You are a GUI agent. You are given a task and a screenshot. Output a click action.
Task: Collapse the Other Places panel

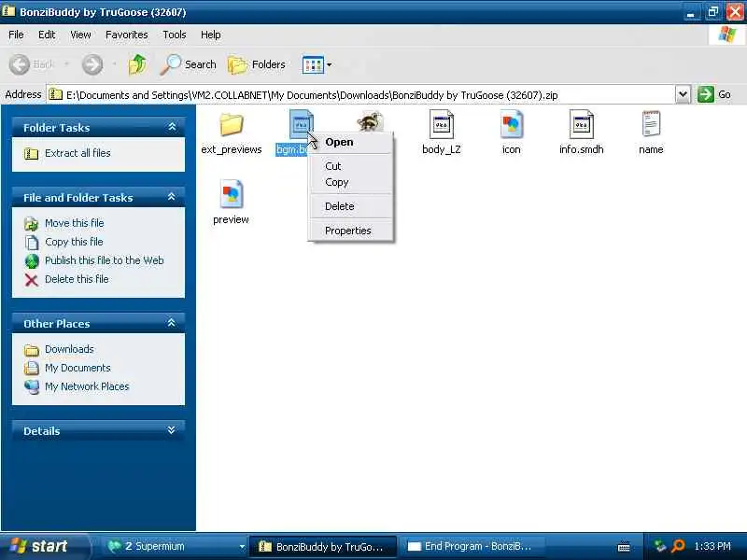172,323
